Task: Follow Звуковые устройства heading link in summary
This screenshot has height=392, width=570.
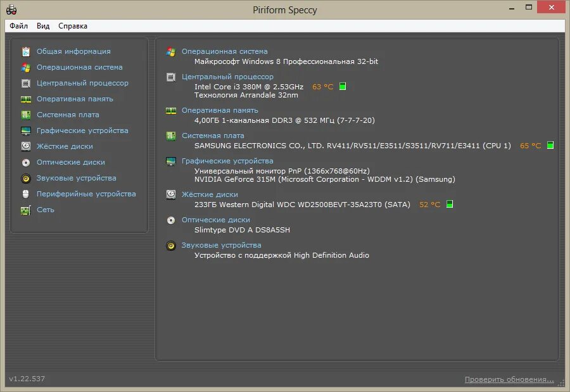Action: [222, 245]
